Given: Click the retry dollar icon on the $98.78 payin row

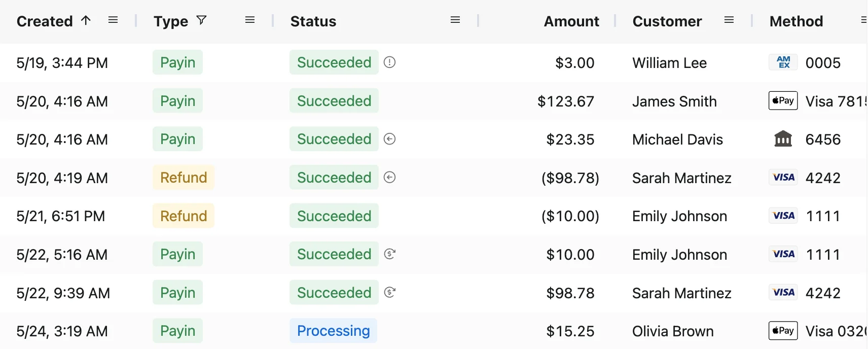Looking at the screenshot, I should tap(389, 293).
